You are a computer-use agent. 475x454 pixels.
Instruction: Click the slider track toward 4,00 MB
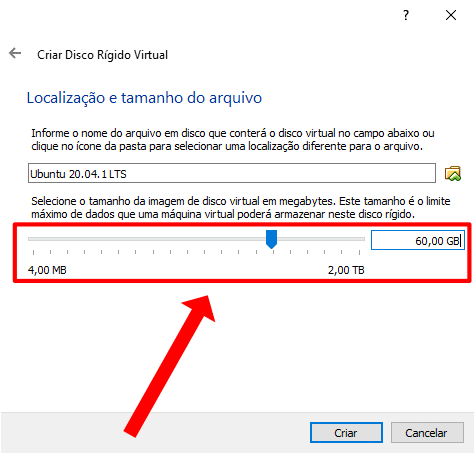coord(147,239)
